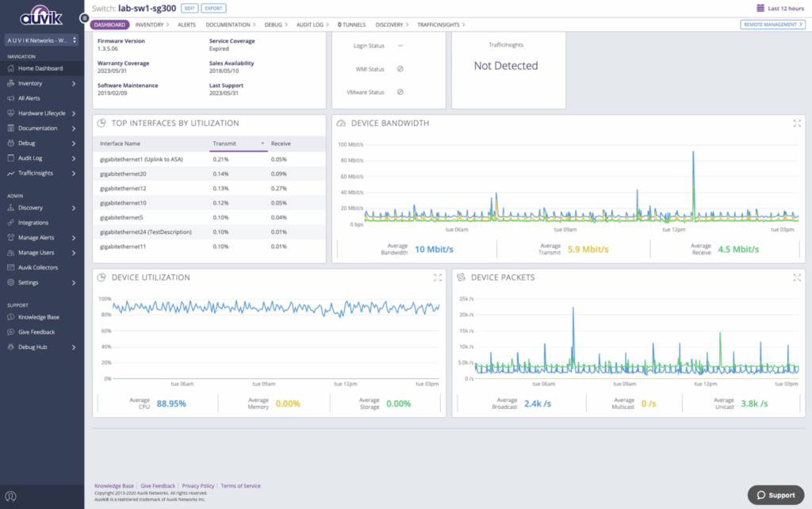
Task: Click the Discovery sidebar icon
Action: tap(11, 208)
